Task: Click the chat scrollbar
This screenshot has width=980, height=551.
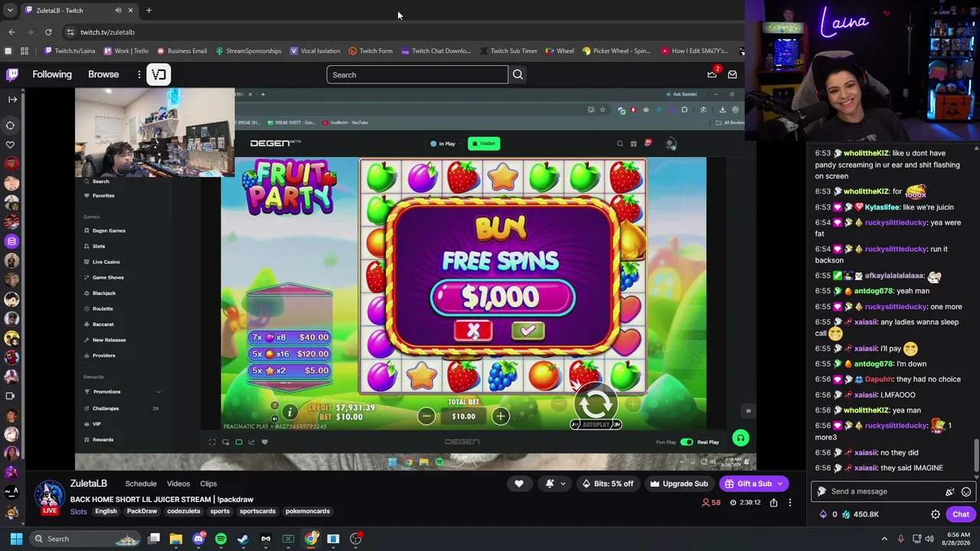Action: [x=976, y=456]
